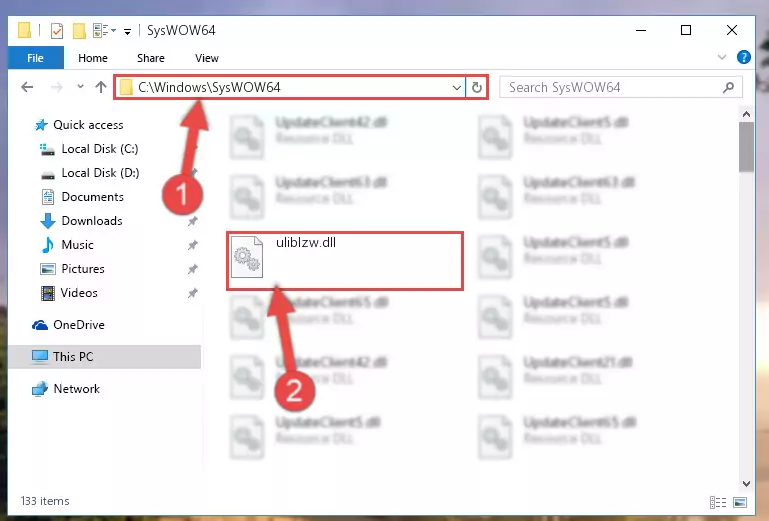This screenshot has width=769, height=521.
Task: Click the pin icon next to Videos
Action: [x=192, y=293]
